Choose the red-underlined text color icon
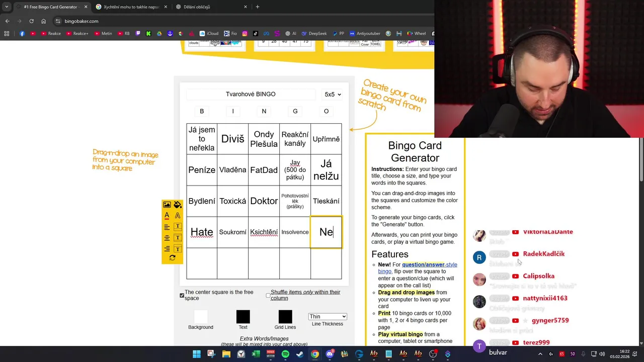The height and width of the screenshot is (362, 644). coord(167,216)
